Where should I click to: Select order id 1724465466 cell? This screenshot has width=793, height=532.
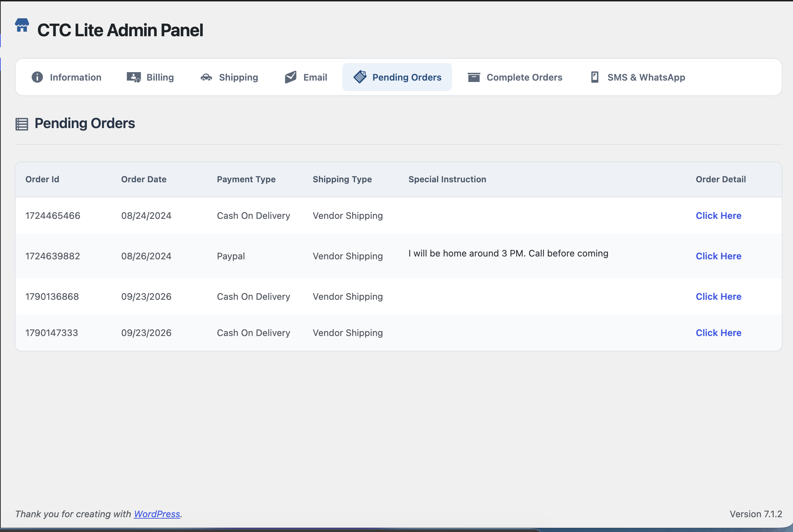53,216
